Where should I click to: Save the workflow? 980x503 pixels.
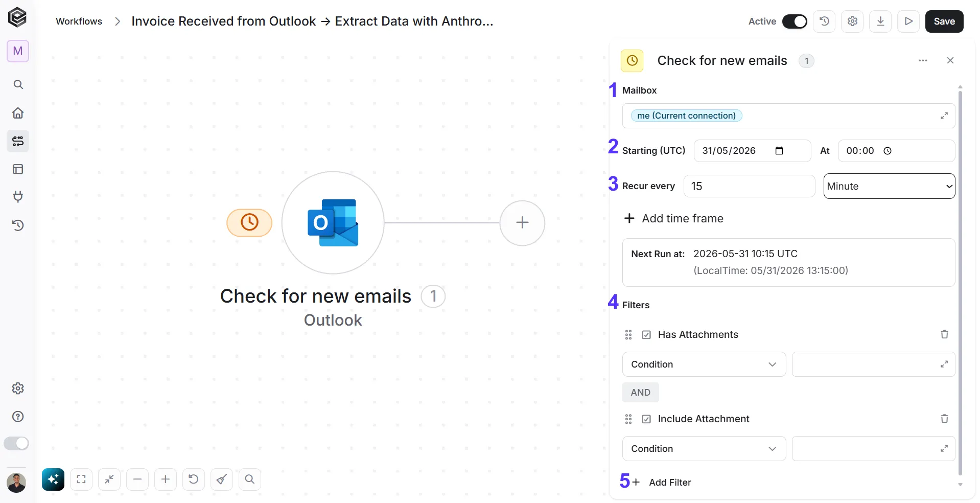point(944,21)
